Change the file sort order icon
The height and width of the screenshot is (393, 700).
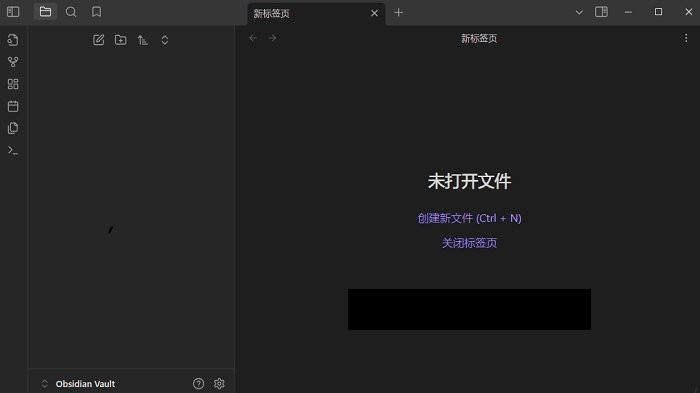click(x=142, y=40)
